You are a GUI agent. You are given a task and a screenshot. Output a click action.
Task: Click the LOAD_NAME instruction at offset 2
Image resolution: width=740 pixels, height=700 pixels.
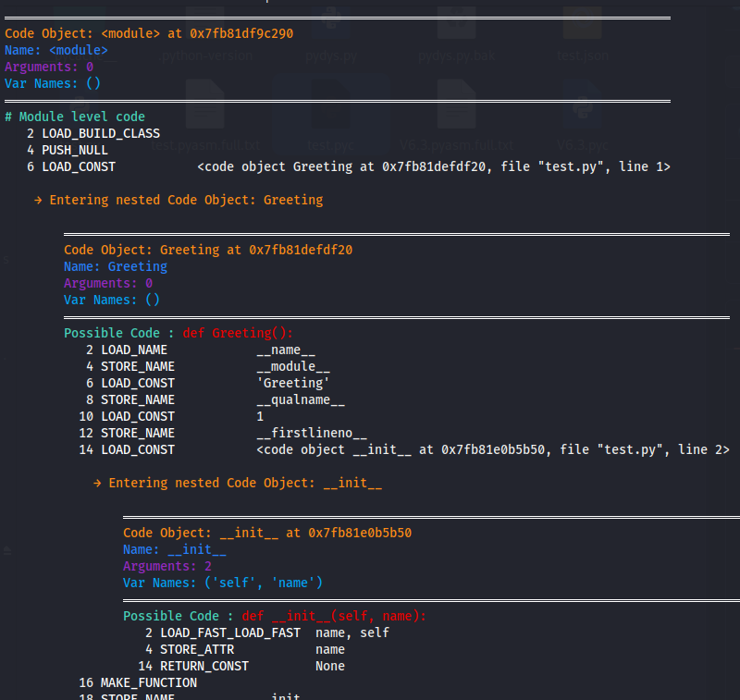point(134,350)
